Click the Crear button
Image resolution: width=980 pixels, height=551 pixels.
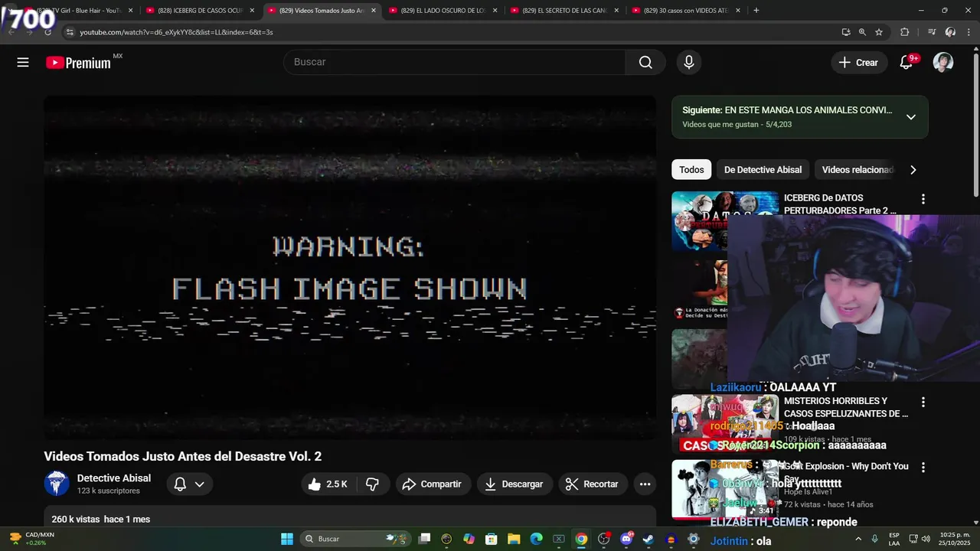click(x=859, y=63)
